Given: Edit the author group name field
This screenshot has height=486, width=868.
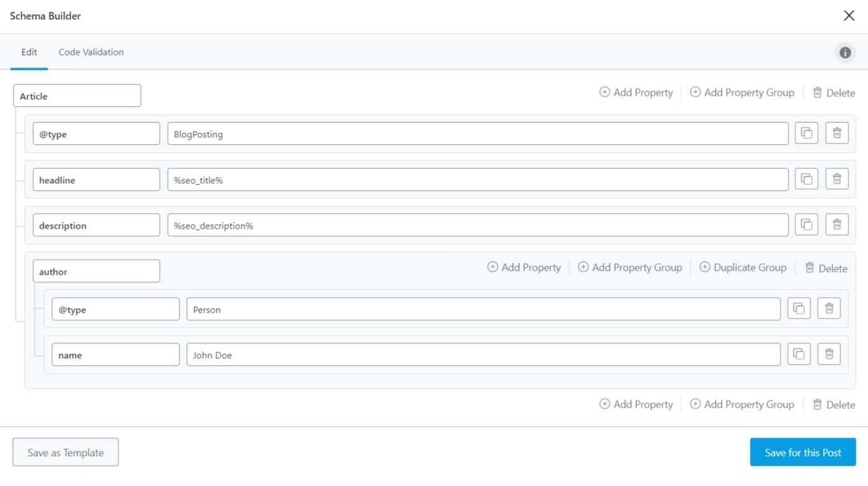Looking at the screenshot, I should [x=96, y=271].
